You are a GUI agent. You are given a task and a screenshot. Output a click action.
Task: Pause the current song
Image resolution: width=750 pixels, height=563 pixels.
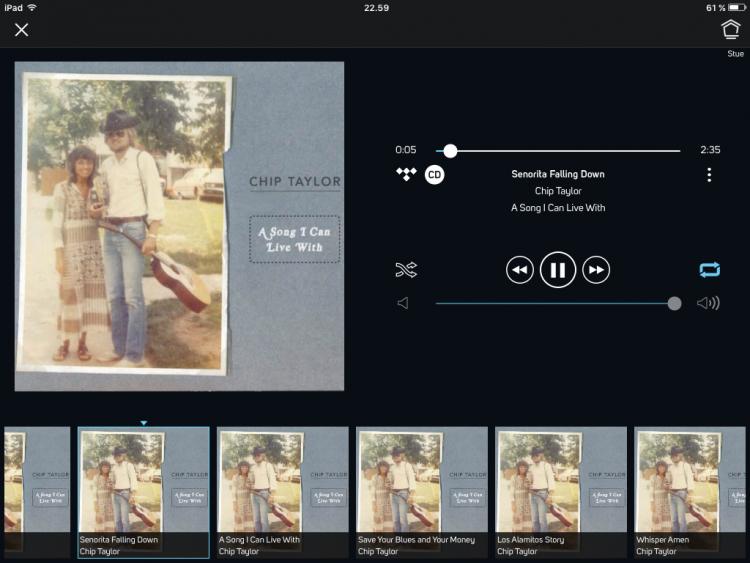tap(558, 270)
